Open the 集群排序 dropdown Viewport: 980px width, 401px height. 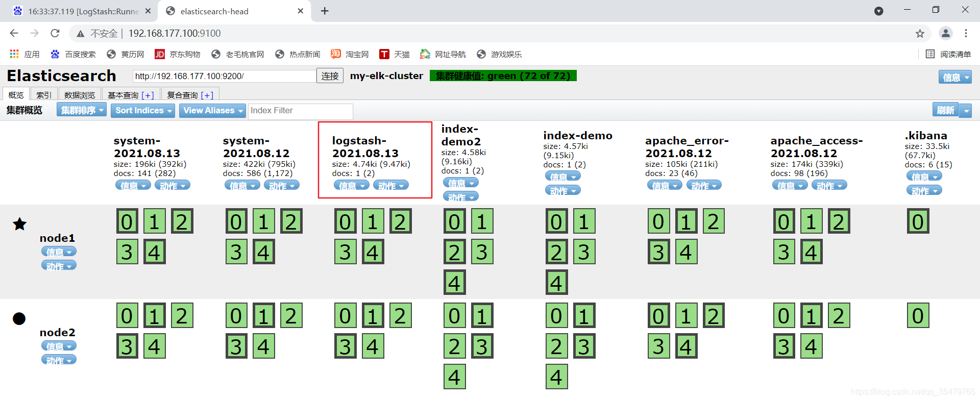82,110
